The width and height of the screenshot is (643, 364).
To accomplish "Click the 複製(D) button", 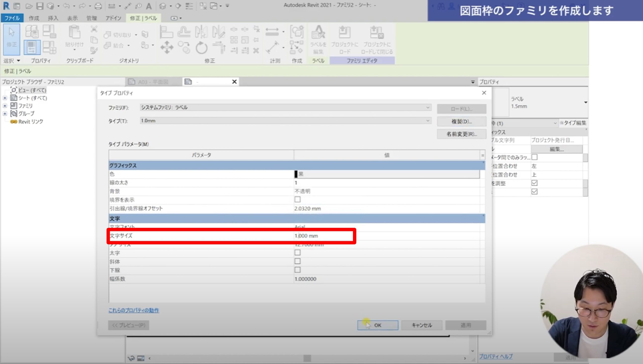I will tap(461, 121).
